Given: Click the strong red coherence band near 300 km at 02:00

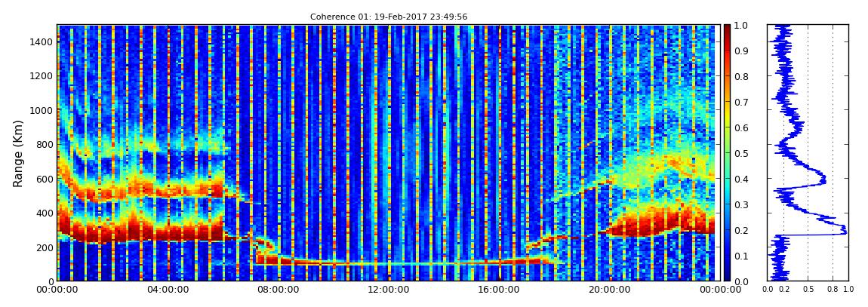Looking at the screenshot, I should click(x=112, y=231).
